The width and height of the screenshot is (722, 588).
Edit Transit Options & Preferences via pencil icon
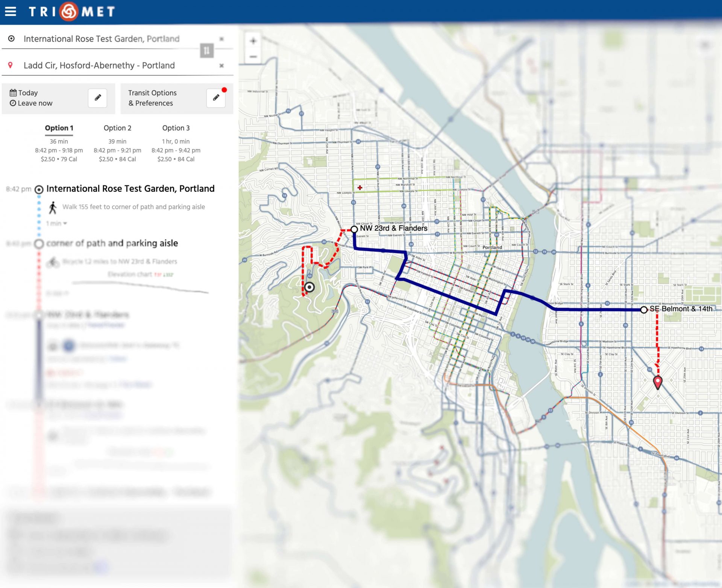215,98
